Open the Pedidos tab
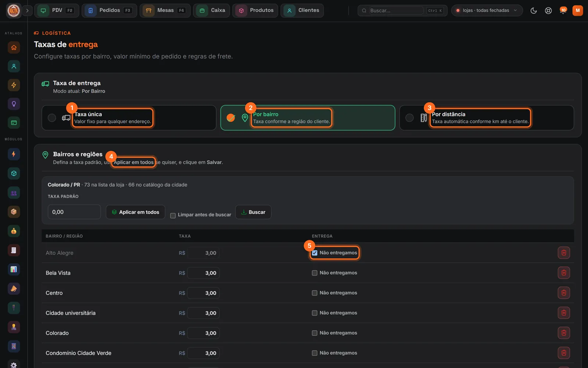This screenshot has height=368, width=588. 109,10
